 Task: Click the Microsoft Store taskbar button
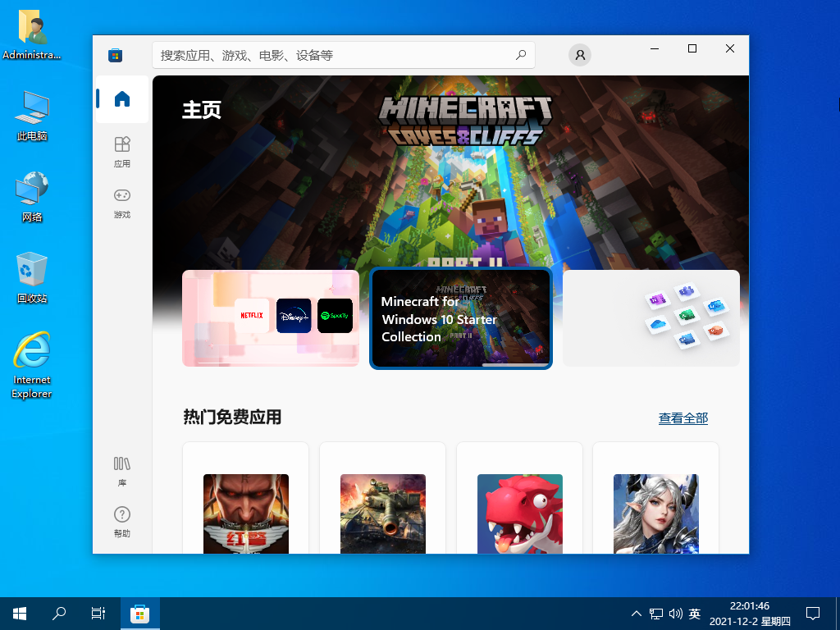coord(139,614)
